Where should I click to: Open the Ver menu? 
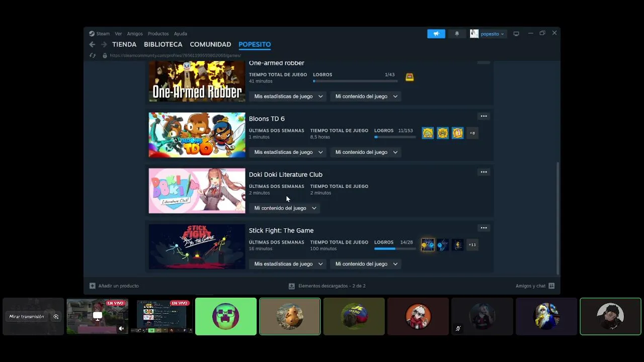[x=118, y=34]
